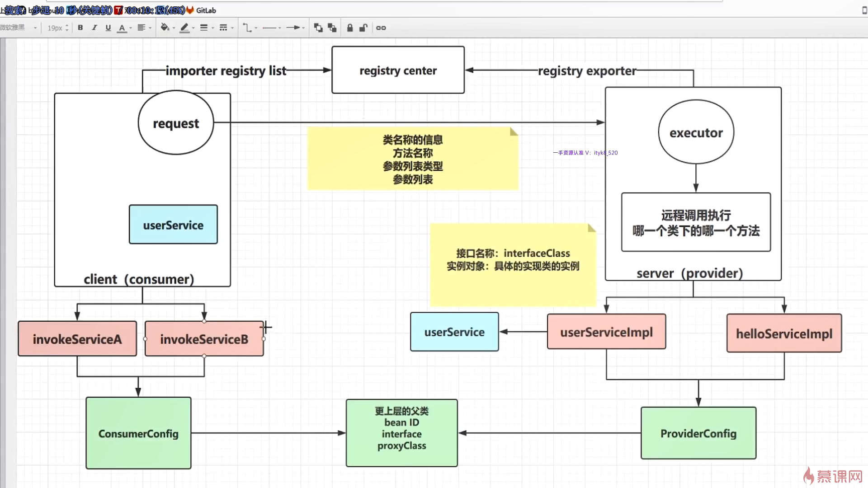Toggle bold text formatting
Screen dimensions: 868x488
(x=80, y=28)
